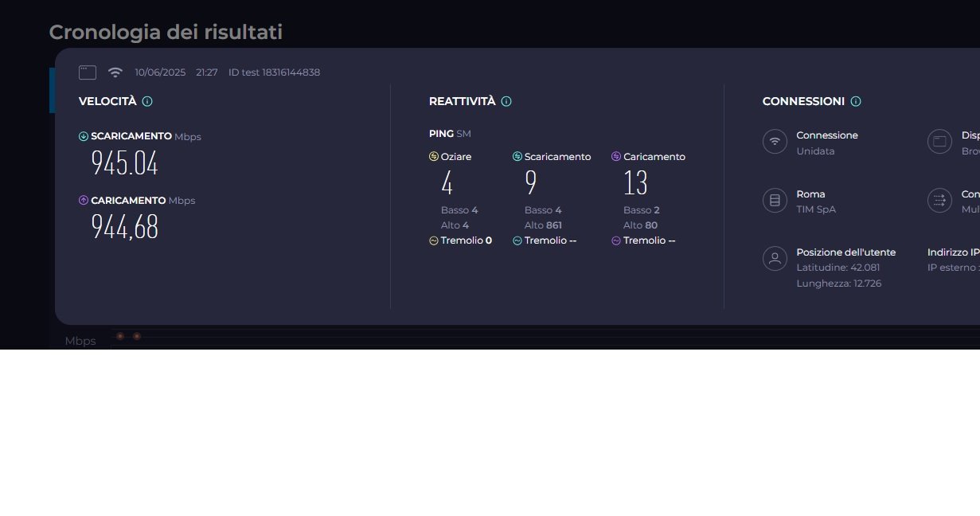This screenshot has height=516, width=980.
Task: Click the download arrow icon beside SCARICAMENTO
Action: [84, 136]
